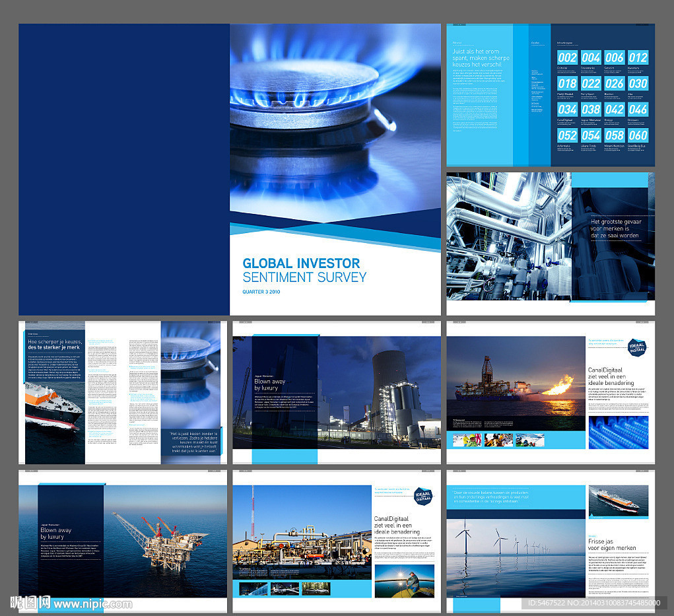
Task: Click 'Blown away by luxury' on the power plant spread
Action: click(269, 384)
